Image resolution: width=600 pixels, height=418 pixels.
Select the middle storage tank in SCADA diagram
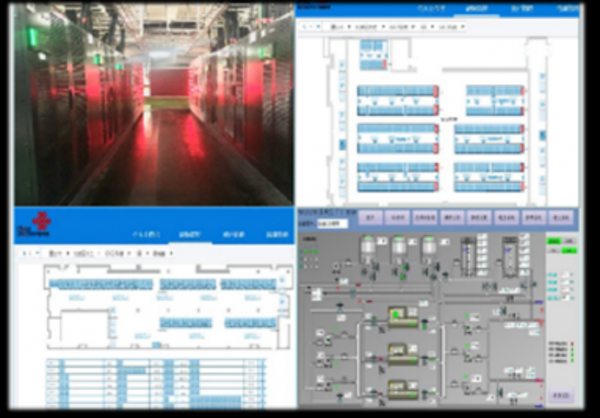pos(399,246)
